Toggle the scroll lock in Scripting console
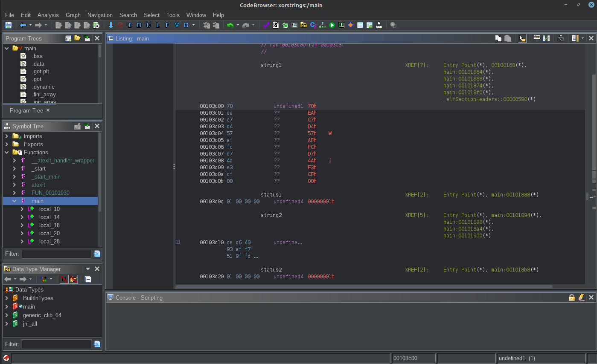The image size is (597, 364). point(572,298)
